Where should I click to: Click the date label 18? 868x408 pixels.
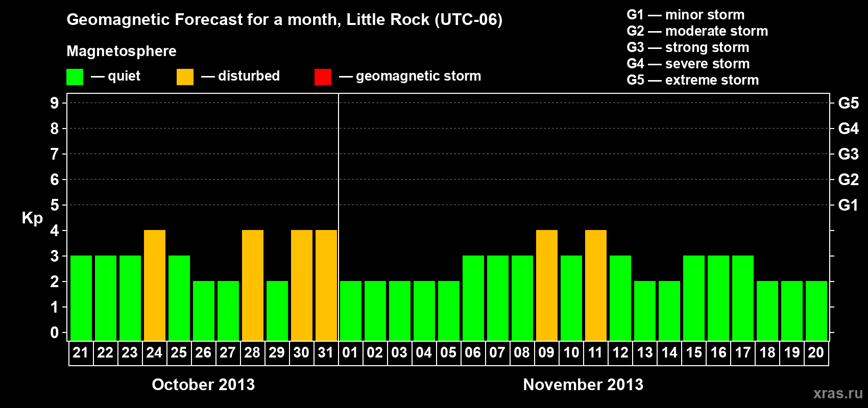coord(767,352)
